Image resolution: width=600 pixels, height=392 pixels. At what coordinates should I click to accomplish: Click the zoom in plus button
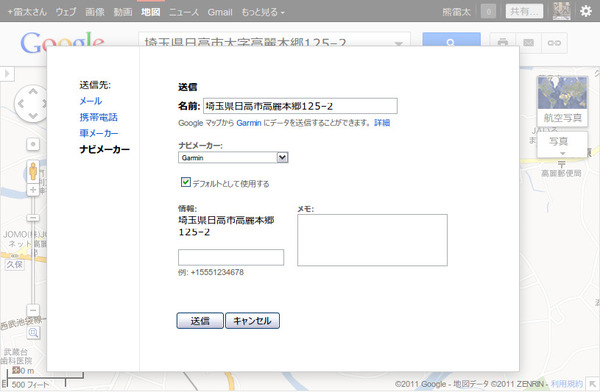[x=33, y=190]
